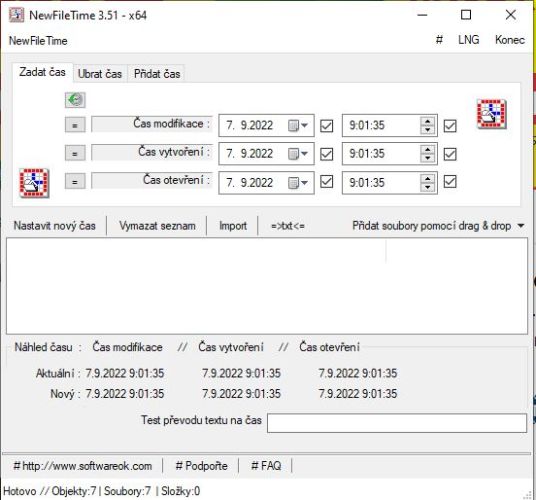Toggle date checkbox for Čas otevření
536x500 pixels.
(x=326, y=182)
